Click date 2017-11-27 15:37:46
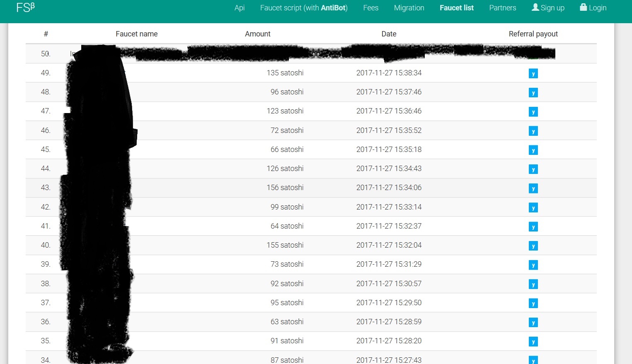 [389, 92]
